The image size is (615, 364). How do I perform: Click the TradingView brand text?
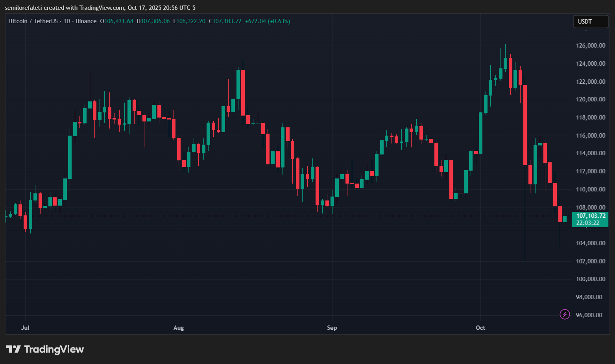click(54, 349)
